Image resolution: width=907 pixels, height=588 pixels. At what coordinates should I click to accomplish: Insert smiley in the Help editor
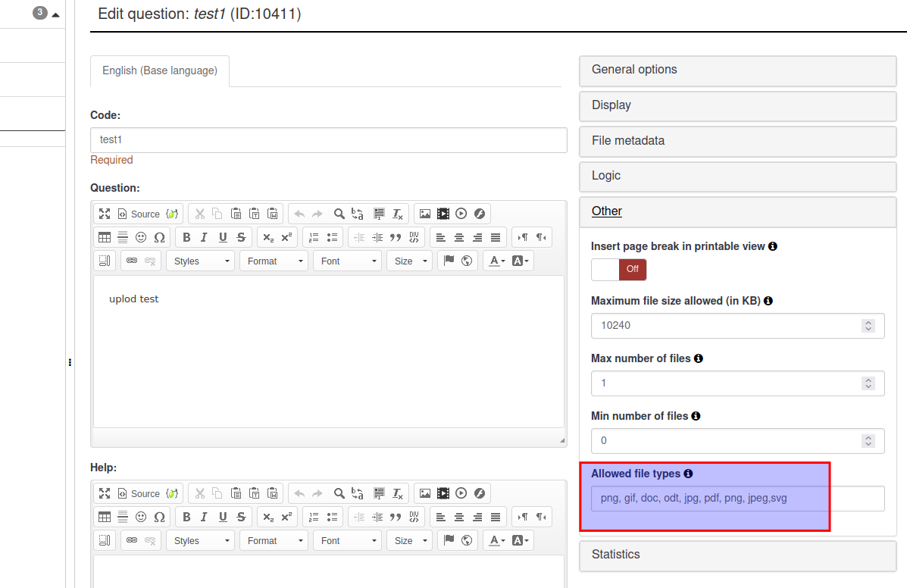click(x=141, y=517)
